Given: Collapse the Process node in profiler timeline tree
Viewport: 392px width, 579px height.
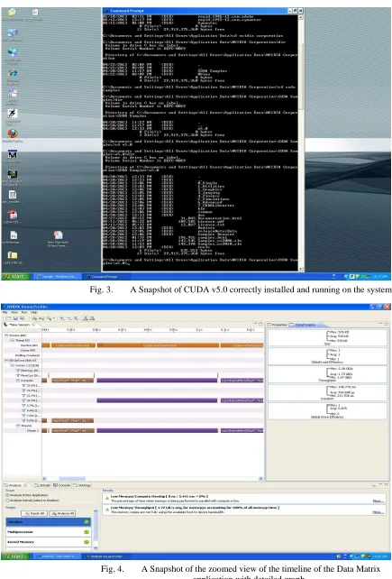Looking at the screenshot, I should pos(6,335).
